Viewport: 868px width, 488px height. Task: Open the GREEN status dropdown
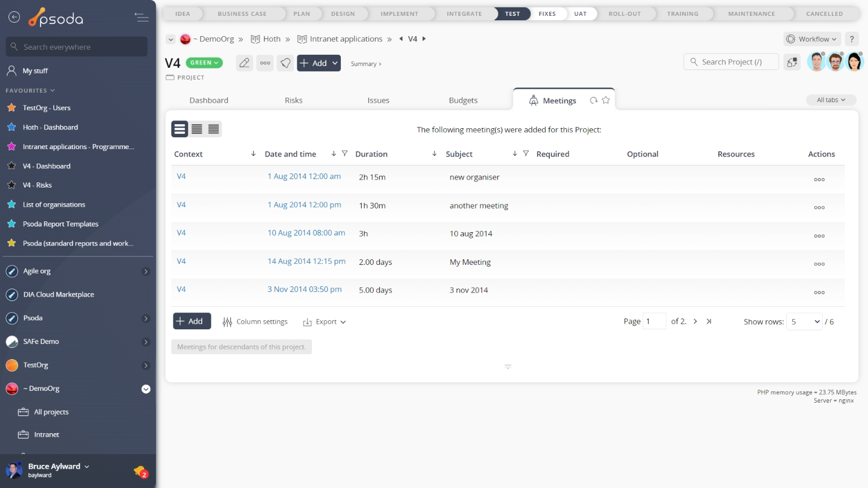[x=205, y=63]
